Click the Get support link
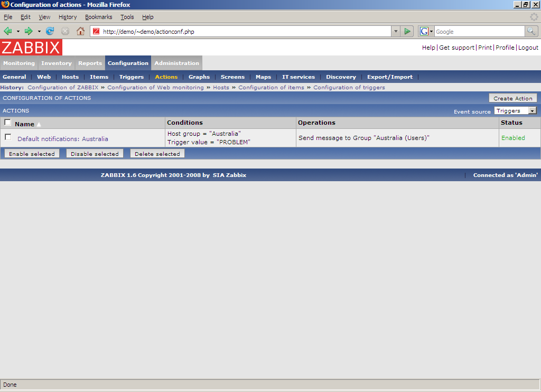Viewport: 541px width, 392px height. 457,48
